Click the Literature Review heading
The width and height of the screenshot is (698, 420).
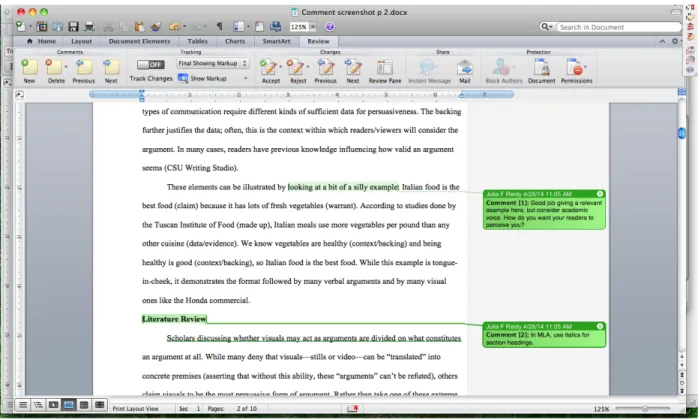tap(174, 318)
